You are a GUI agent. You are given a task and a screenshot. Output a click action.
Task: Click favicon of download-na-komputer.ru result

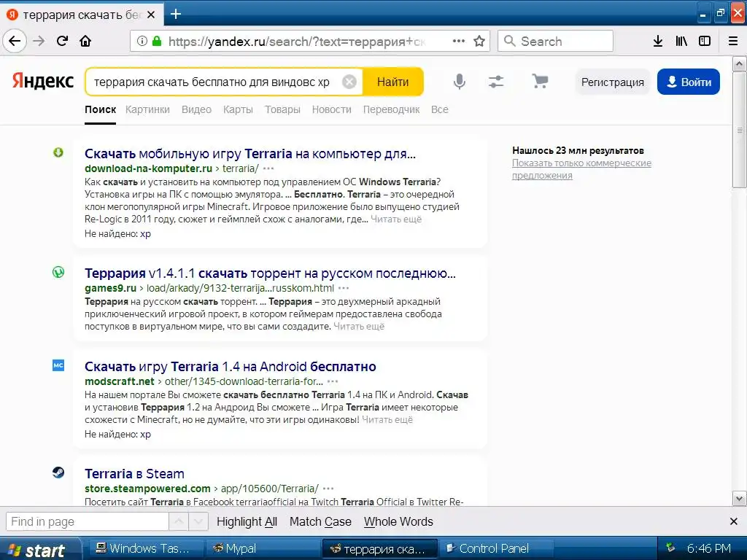pos(58,152)
